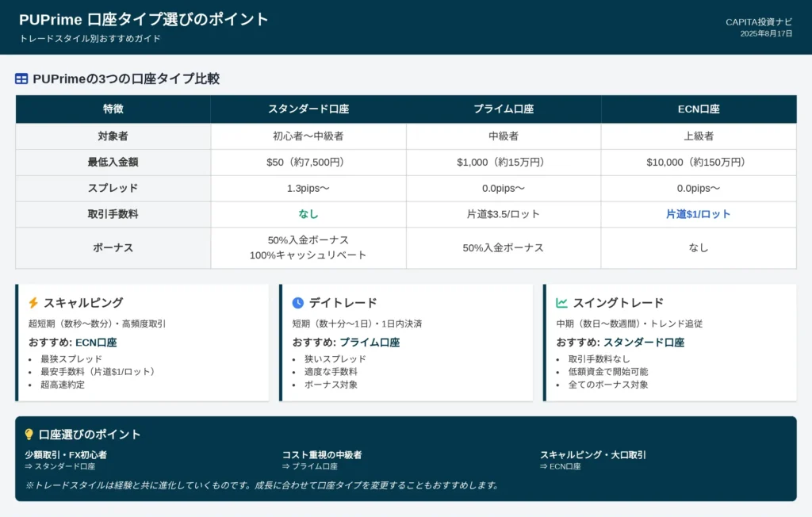This screenshot has height=517, width=812.
Task: Click the date 2025年8月17日
Action: coord(766,33)
